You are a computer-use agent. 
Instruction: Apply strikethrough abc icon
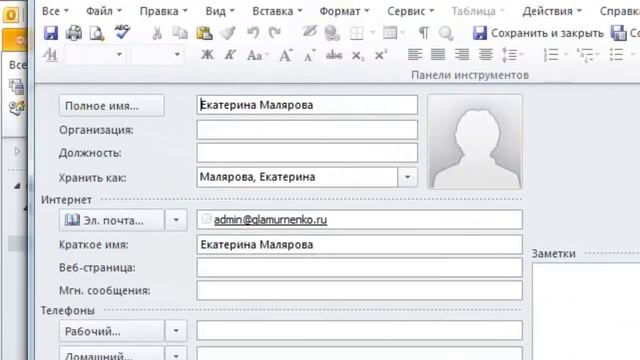334,55
